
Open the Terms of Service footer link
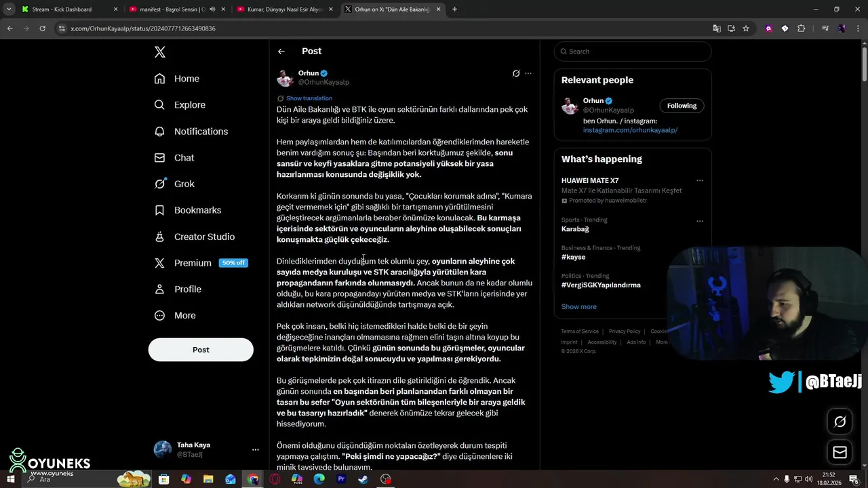[x=580, y=331]
